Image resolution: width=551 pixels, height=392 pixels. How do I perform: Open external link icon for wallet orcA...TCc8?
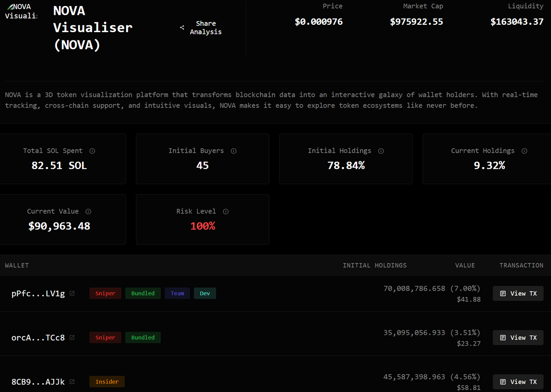pyautogui.click(x=72, y=337)
